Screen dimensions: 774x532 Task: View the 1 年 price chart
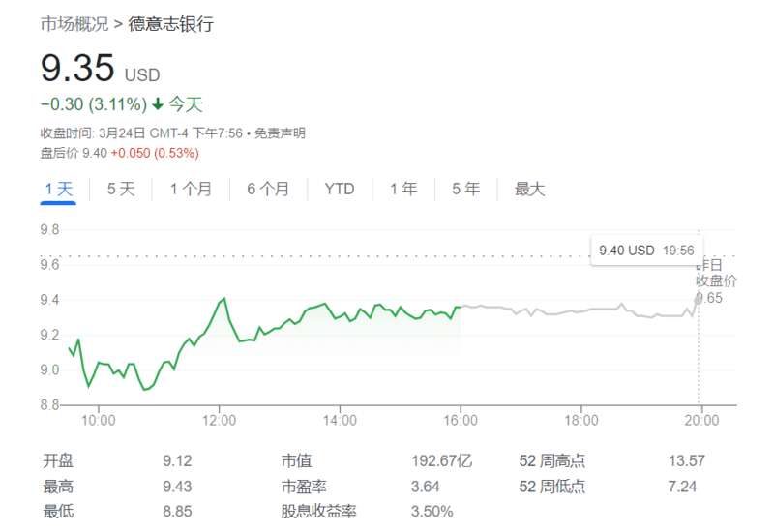coord(403,189)
